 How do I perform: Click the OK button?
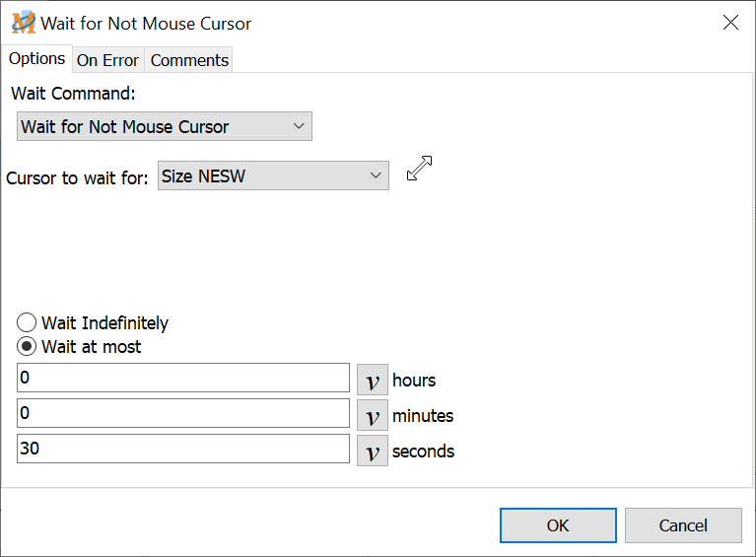558,525
